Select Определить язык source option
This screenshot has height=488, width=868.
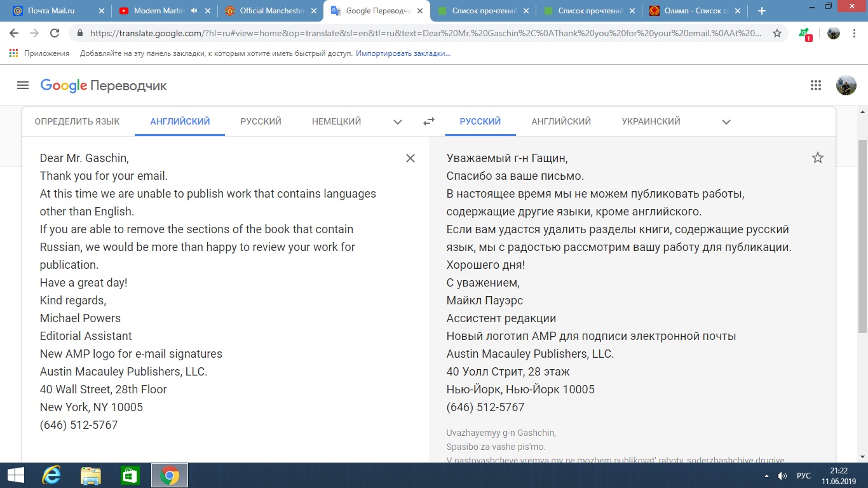(x=77, y=121)
